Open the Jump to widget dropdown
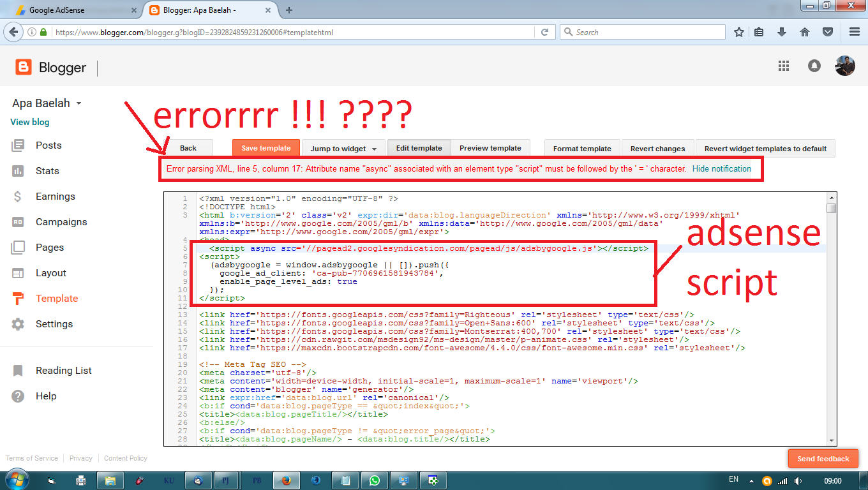The height and width of the screenshot is (490, 868). click(343, 149)
